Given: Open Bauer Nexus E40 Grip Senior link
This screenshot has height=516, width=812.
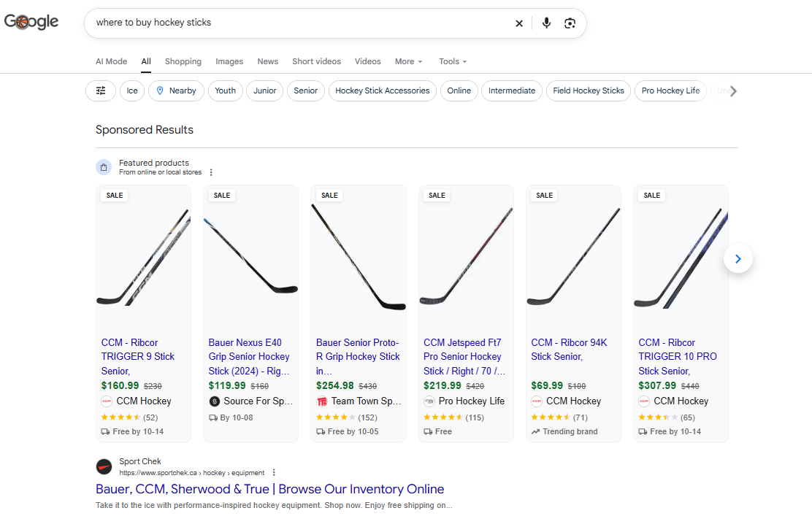Looking at the screenshot, I should (249, 357).
